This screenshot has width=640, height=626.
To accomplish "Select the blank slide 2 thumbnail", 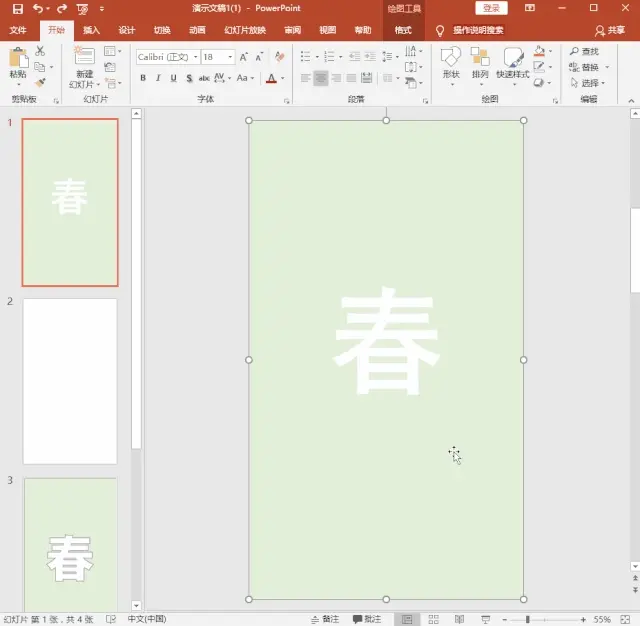I will [x=70, y=381].
